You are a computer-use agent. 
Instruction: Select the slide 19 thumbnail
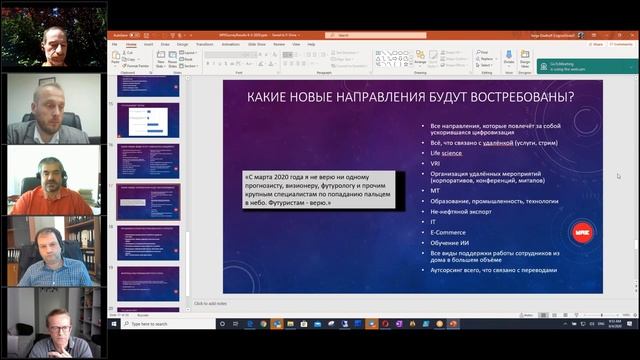[148, 284]
